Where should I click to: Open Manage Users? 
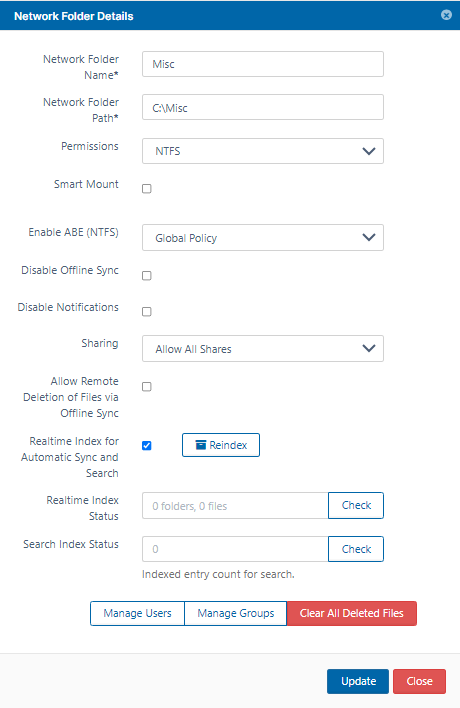pyautogui.click(x=137, y=613)
